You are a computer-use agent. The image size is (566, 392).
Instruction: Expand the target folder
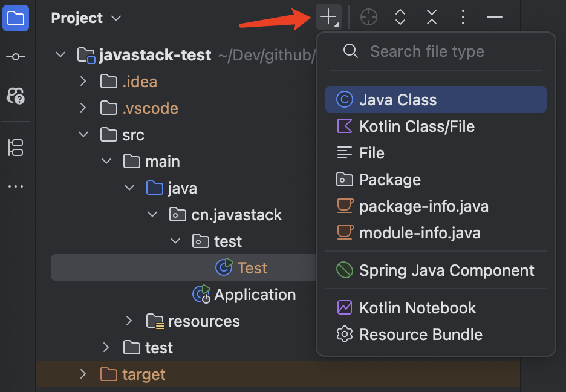[83, 374]
